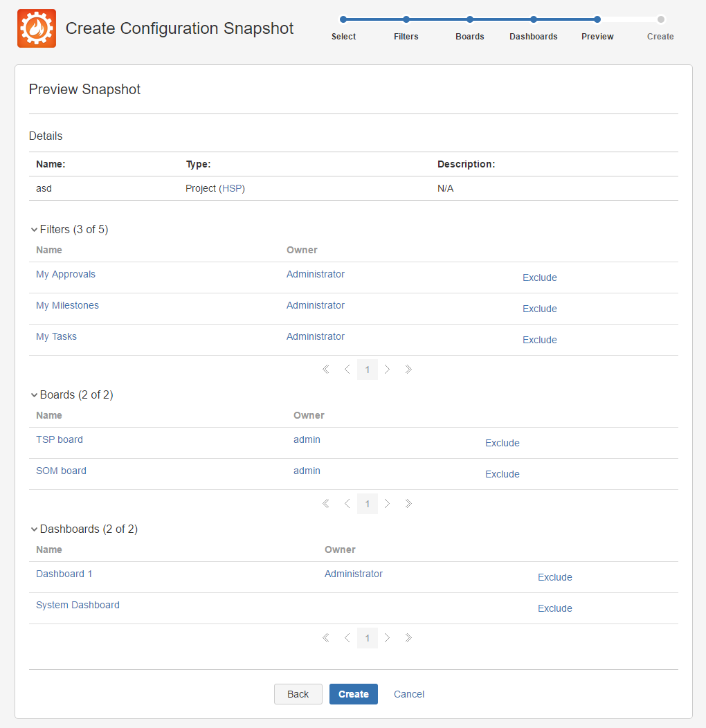This screenshot has height=728, width=706.
Task: Exclude the System Dashboard
Action: pyautogui.click(x=554, y=608)
